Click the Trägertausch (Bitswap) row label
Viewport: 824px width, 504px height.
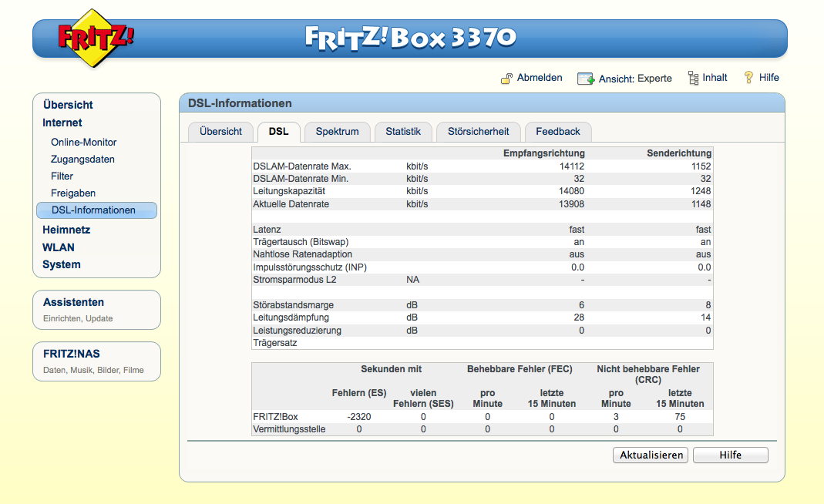click(x=301, y=242)
